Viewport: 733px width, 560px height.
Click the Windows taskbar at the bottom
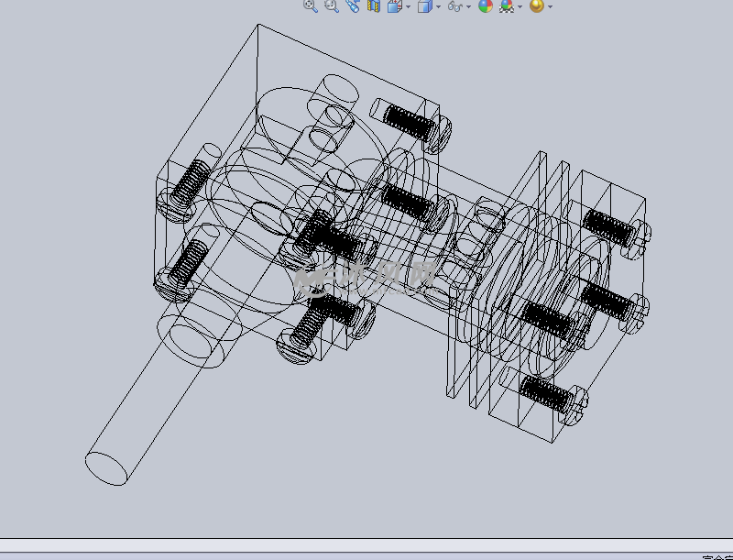(x=366, y=555)
